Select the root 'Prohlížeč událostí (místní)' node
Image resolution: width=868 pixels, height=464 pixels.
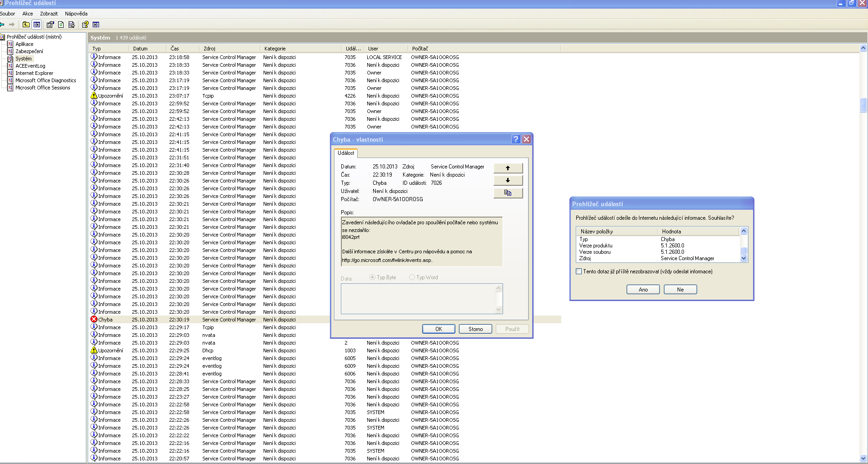click(x=34, y=37)
